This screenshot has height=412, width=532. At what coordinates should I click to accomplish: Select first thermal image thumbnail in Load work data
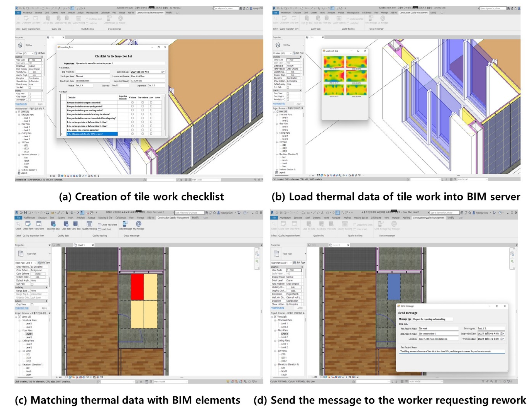click(x=334, y=62)
